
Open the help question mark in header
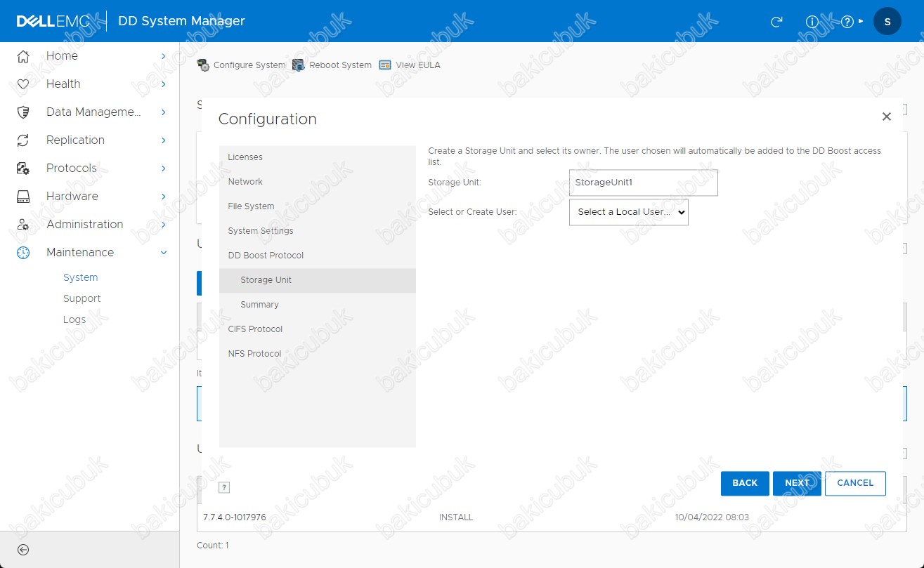[847, 22]
